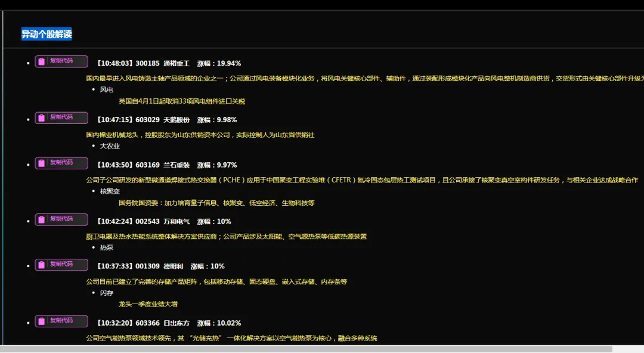Screen dimensions: 644x353
Task: Click stock name 万和电气
Action: point(177,221)
